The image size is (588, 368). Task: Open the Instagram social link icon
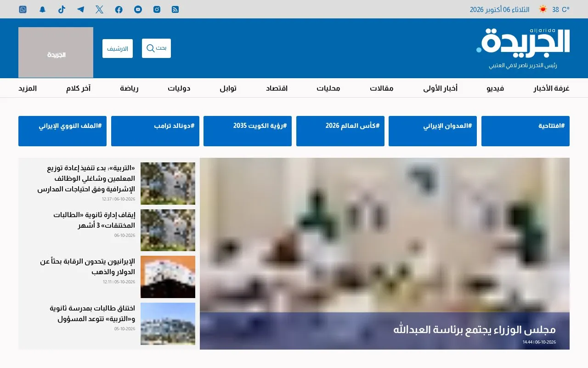157,9
